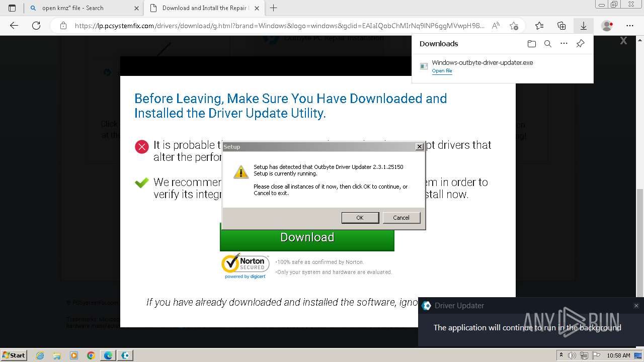Open browser Collections
644x362 pixels.
point(561,26)
